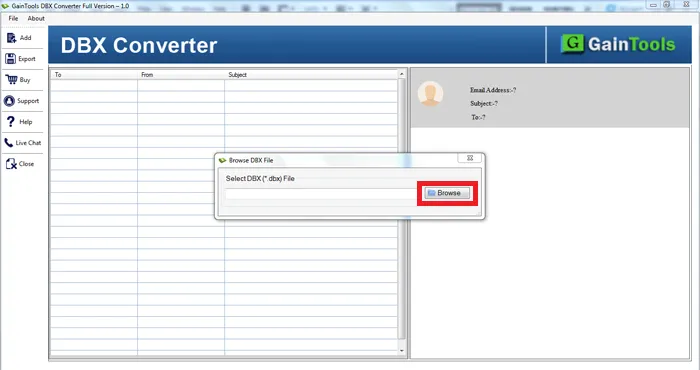Click the Add file icon in sidebar
700x370 pixels.
[x=12, y=38]
